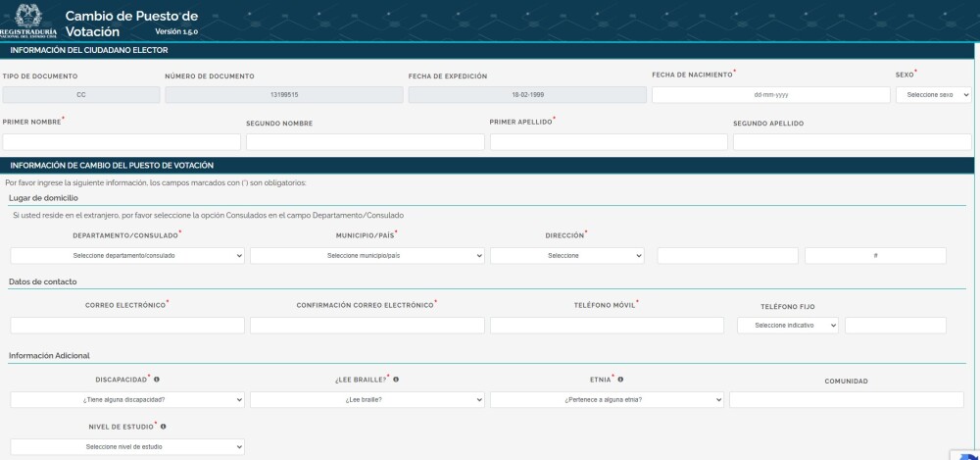
Task: Click the info icon next to Nivel de Estudio
Action: click(163, 427)
